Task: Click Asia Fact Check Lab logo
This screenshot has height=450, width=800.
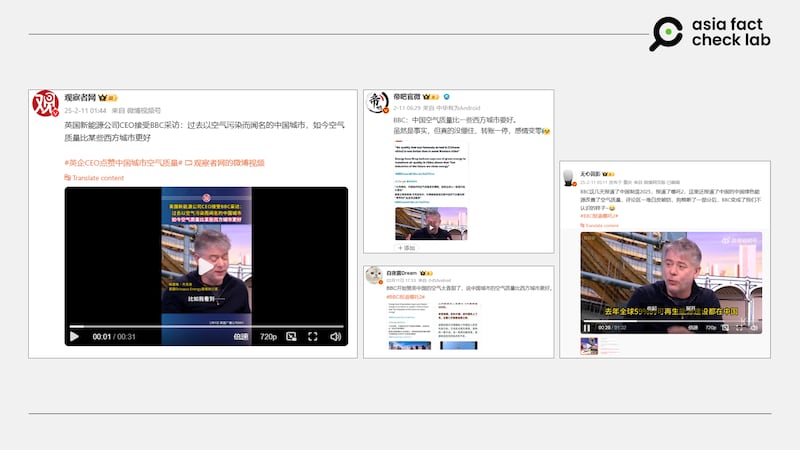Action: coord(710,33)
